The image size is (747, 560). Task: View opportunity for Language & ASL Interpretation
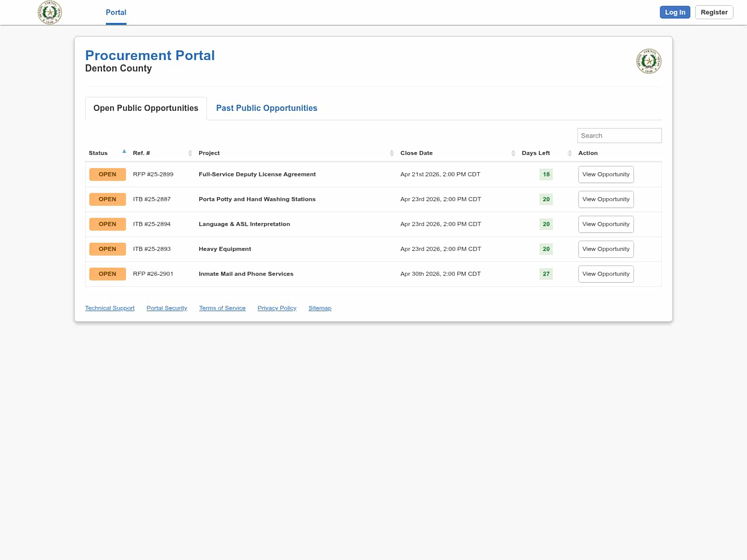[605, 225]
